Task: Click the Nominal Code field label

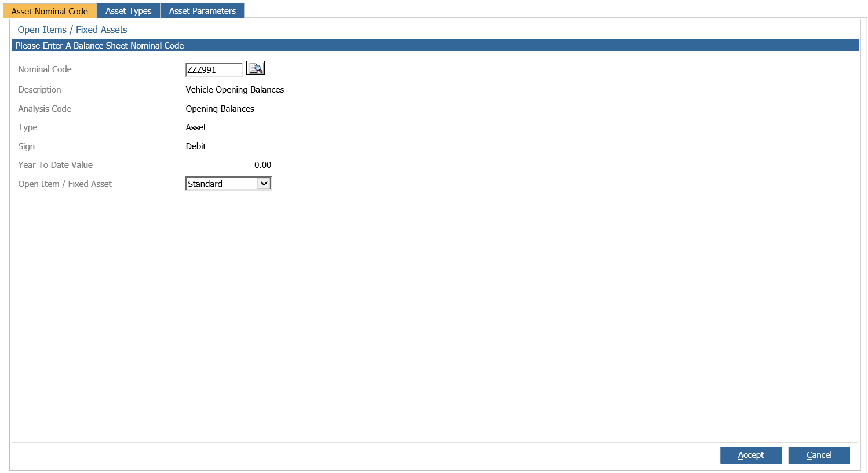Action: coord(45,69)
